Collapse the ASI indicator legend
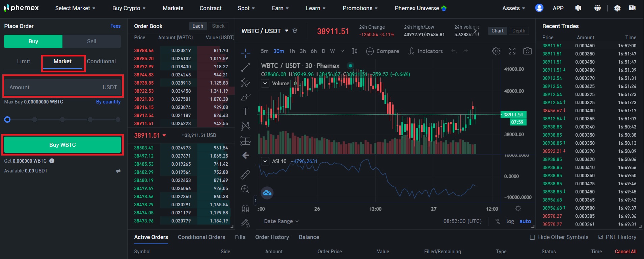 [265, 161]
